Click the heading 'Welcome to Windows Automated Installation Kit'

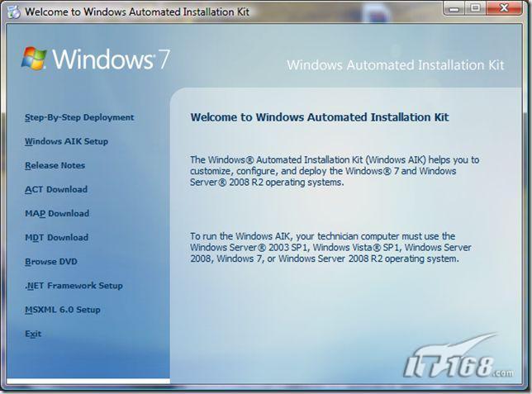(x=319, y=117)
